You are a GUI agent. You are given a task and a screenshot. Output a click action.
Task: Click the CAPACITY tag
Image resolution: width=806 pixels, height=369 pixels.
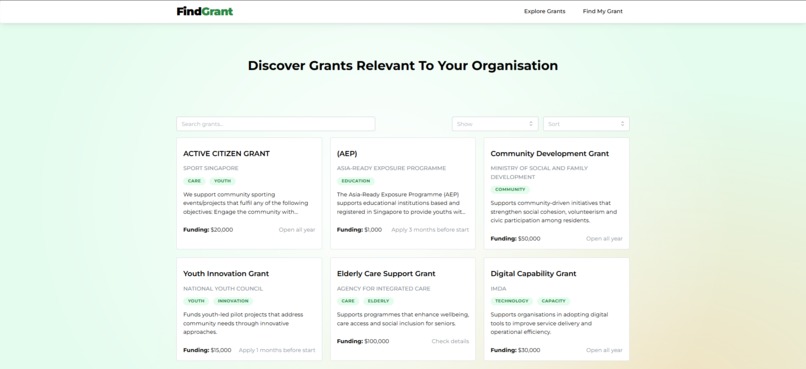tap(554, 301)
